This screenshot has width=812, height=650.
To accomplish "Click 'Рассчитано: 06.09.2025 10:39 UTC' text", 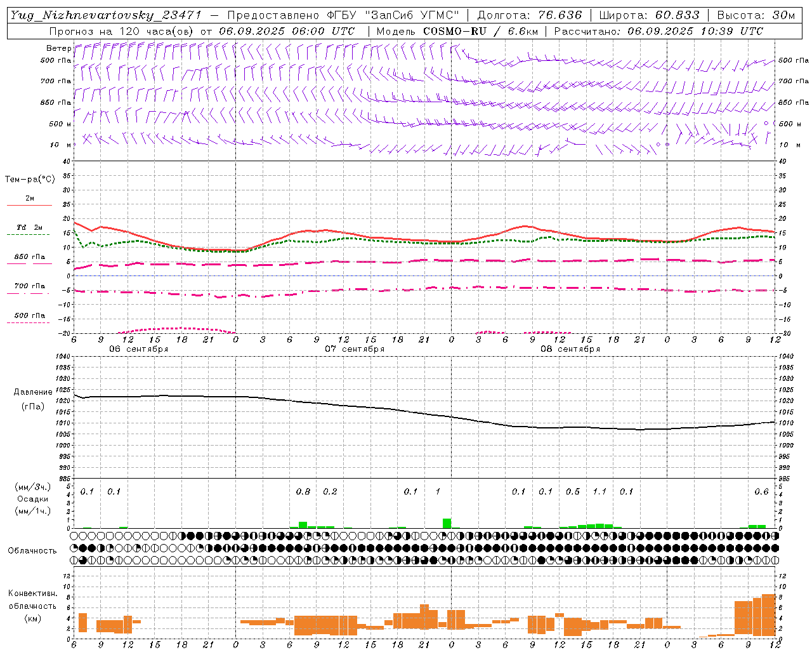I will [x=658, y=31].
